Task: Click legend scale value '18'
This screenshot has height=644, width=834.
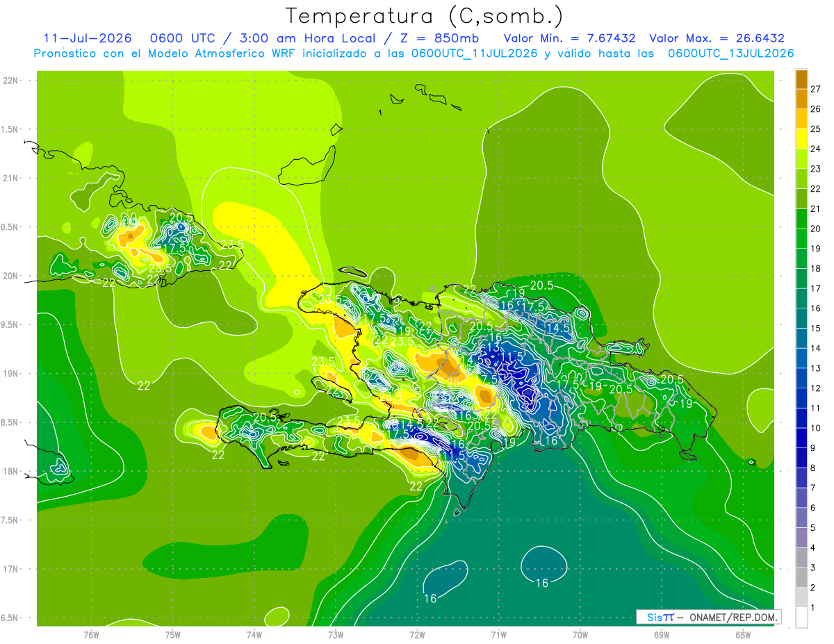Action: (x=815, y=268)
